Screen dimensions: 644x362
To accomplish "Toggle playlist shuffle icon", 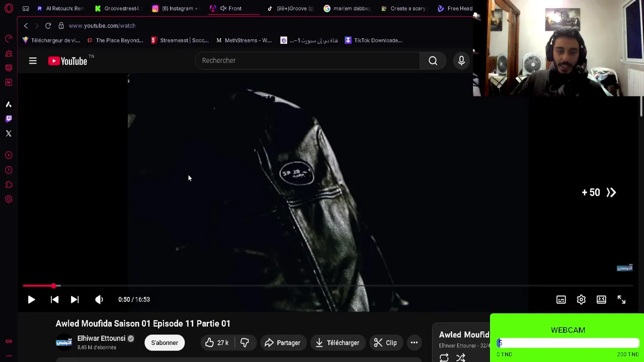I will [460, 357].
